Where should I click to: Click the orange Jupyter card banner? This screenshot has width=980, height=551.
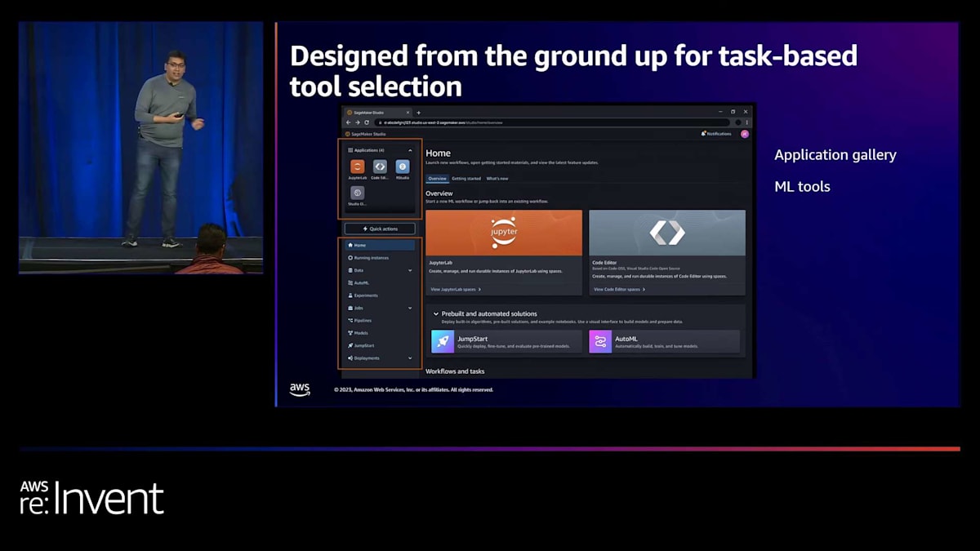(x=504, y=233)
